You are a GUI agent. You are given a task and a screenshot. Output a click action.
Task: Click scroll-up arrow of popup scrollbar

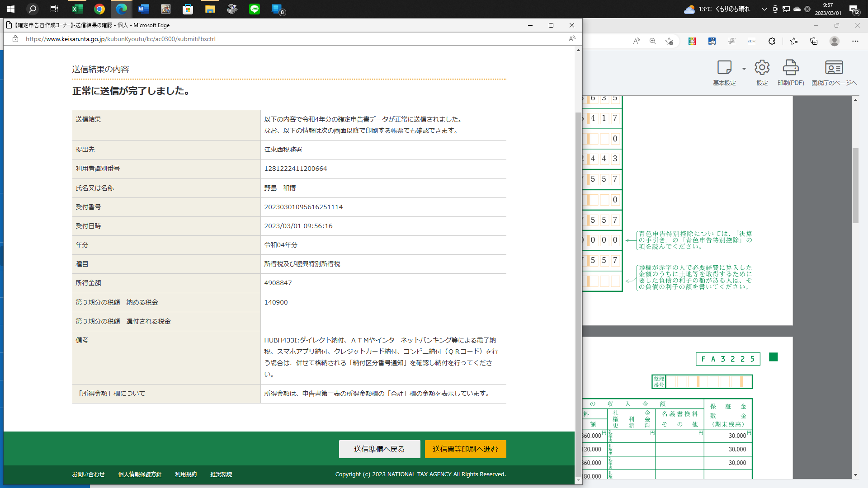click(578, 50)
